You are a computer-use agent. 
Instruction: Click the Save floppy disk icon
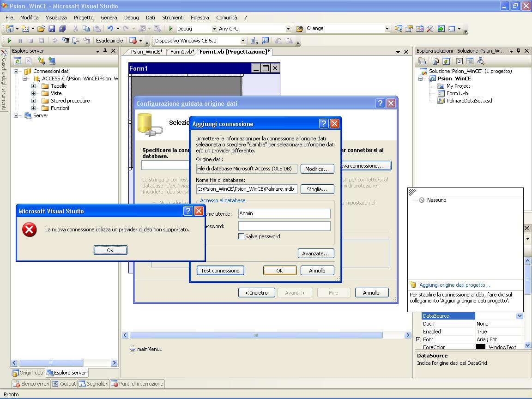52,29
